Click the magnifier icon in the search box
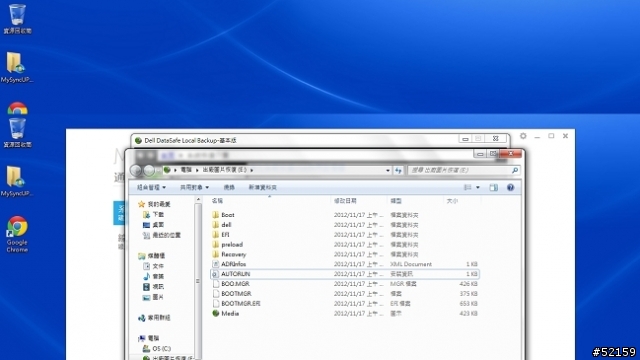Image resolution: width=640 pixels, height=360 pixels. tap(515, 170)
